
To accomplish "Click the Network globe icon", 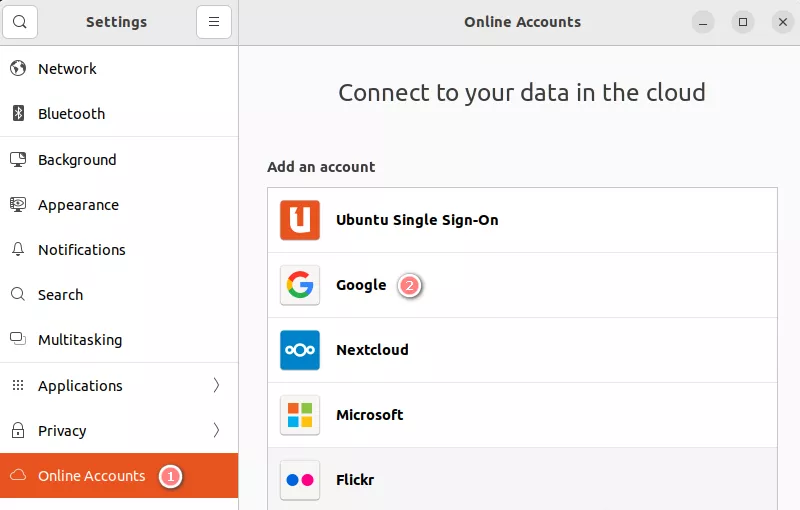I will click(x=18, y=68).
